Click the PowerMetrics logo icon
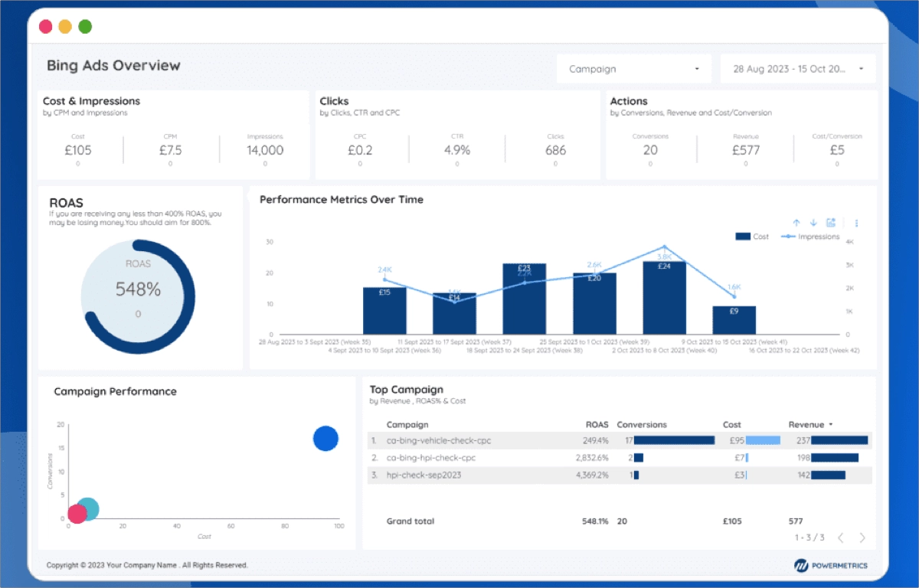Screen dimensions: 919x588 [801, 564]
